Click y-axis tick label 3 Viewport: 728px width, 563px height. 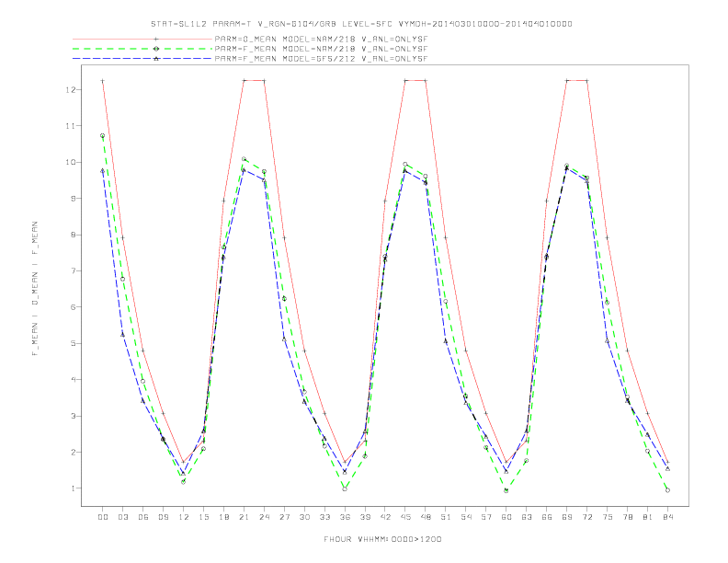pos(74,416)
